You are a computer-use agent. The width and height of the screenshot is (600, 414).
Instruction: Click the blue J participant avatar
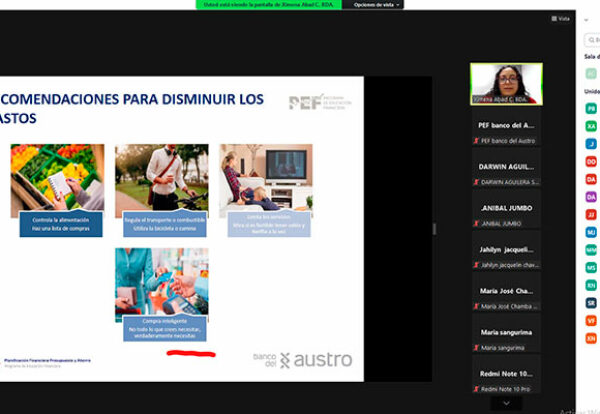point(591,144)
